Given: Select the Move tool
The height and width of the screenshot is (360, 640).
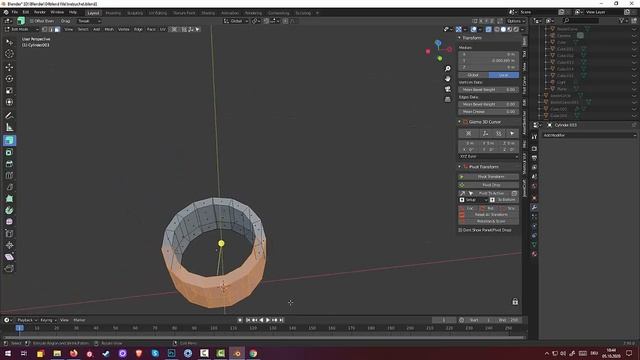Looking at the screenshot, I should (9, 67).
